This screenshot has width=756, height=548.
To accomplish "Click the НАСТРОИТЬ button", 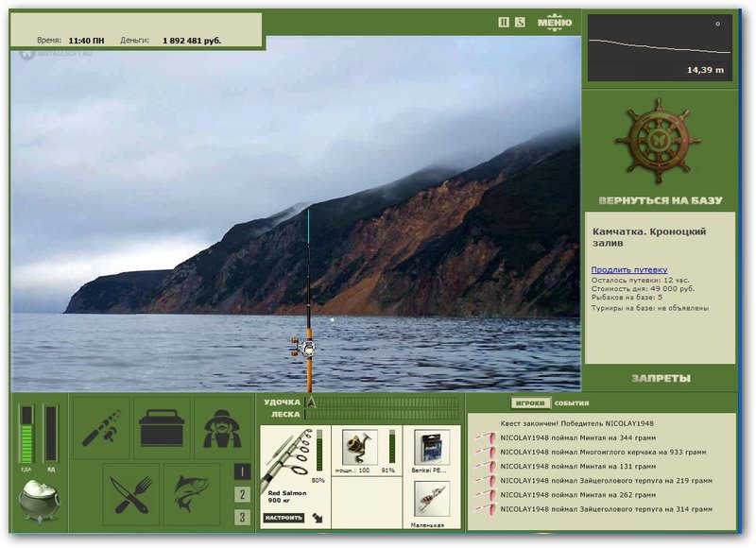I will pos(283,518).
